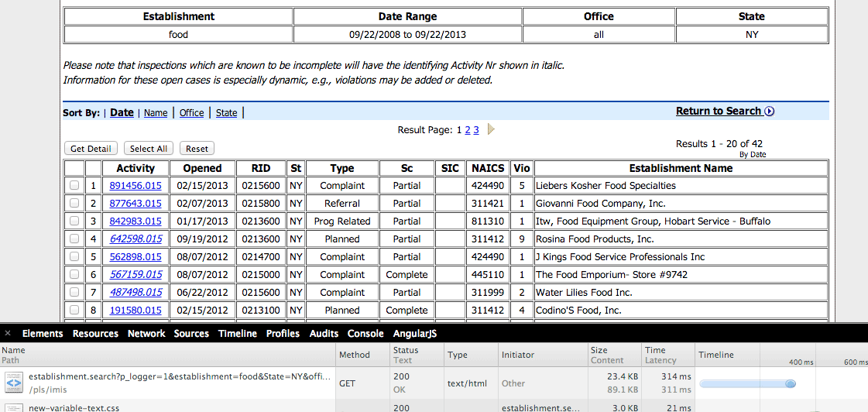The width and height of the screenshot is (868, 412).
Task: Check the box for Liebers Kosher Food Specialties
Action: point(74,186)
